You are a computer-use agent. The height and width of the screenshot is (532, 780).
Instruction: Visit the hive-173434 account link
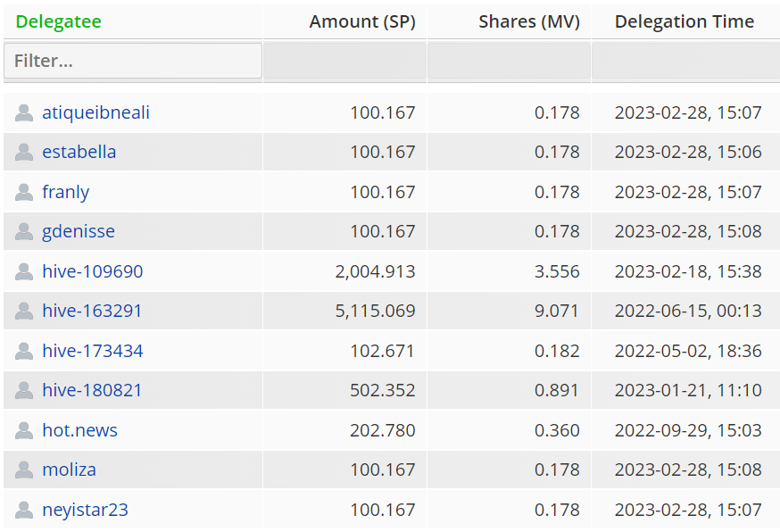coord(93,351)
